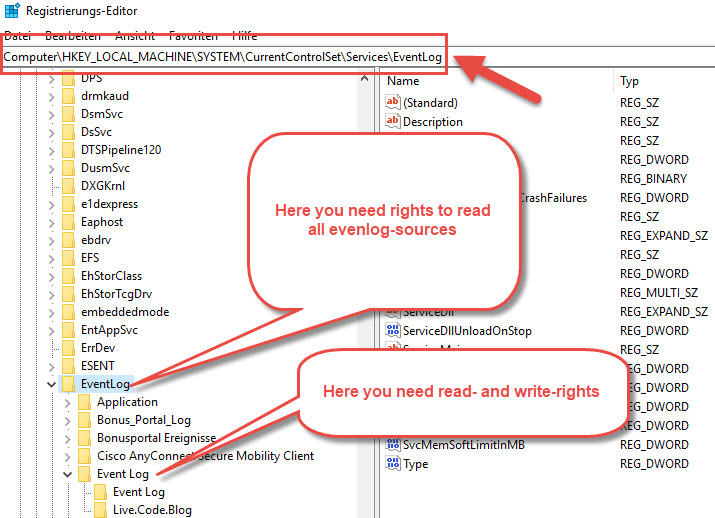This screenshot has height=518, width=715.
Task: Select the SvcMemSoftLimitInMB value
Action: [x=464, y=445]
